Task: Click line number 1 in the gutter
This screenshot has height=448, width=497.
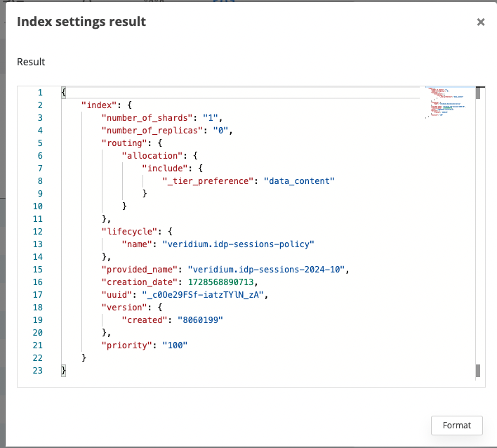Action: (40, 93)
